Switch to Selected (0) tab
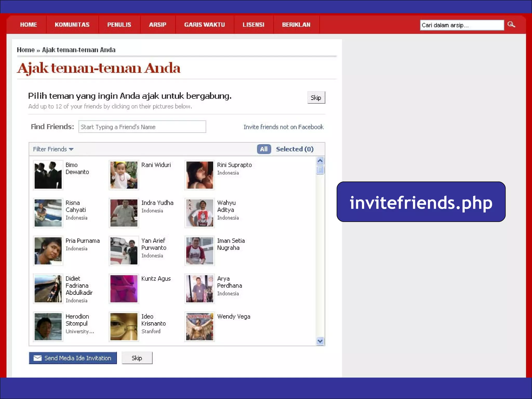 point(295,149)
